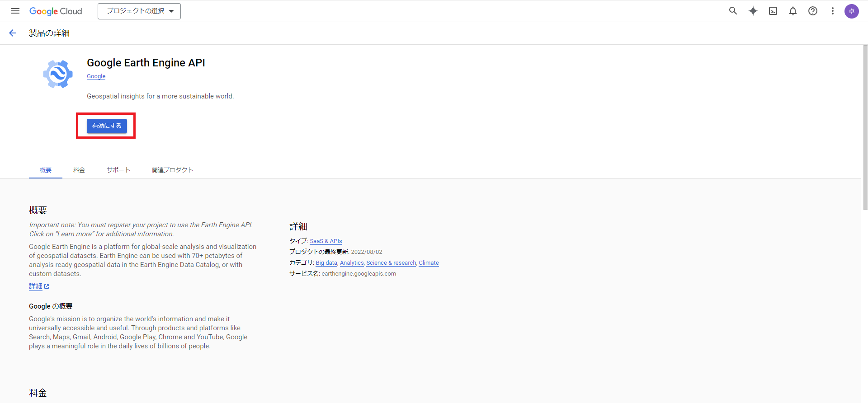The height and width of the screenshot is (403, 868).
Task: Follow the SaaS & APIs type link
Action: 325,241
